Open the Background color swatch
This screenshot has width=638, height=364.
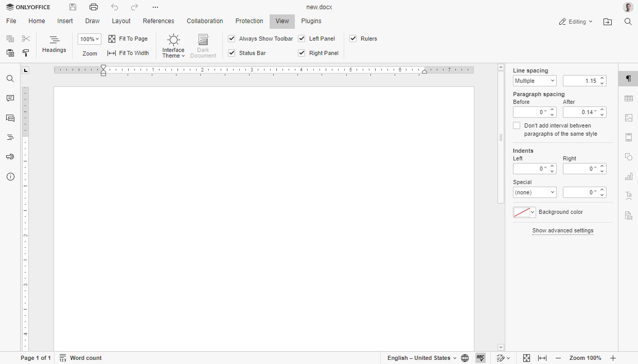524,212
